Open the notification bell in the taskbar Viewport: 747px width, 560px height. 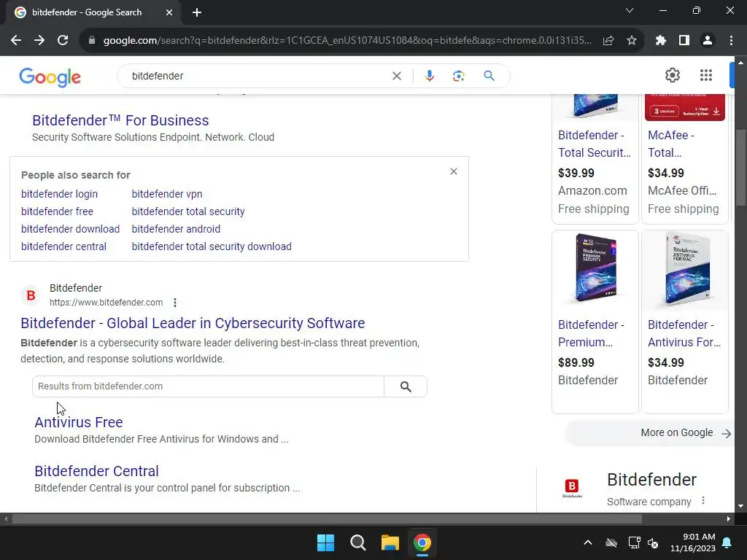727,542
